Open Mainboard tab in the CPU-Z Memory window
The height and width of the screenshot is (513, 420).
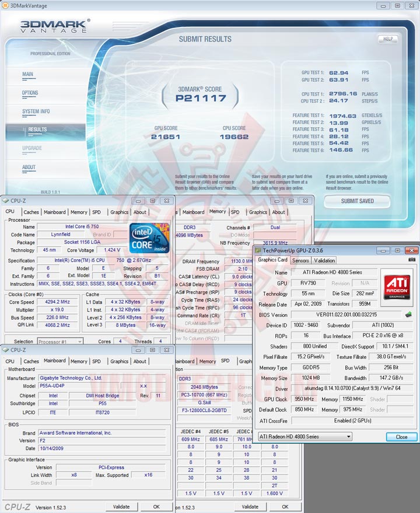[193, 212]
